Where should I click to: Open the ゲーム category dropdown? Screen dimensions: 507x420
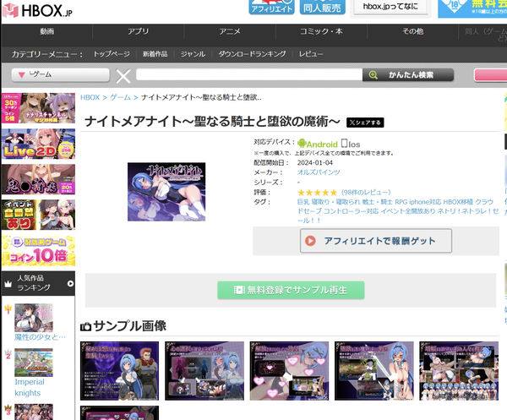[61, 75]
